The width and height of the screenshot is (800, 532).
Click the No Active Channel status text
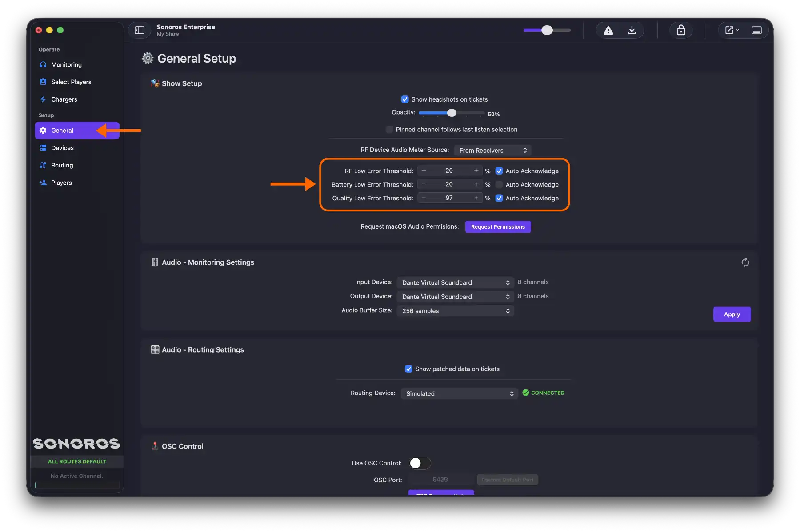click(x=77, y=476)
